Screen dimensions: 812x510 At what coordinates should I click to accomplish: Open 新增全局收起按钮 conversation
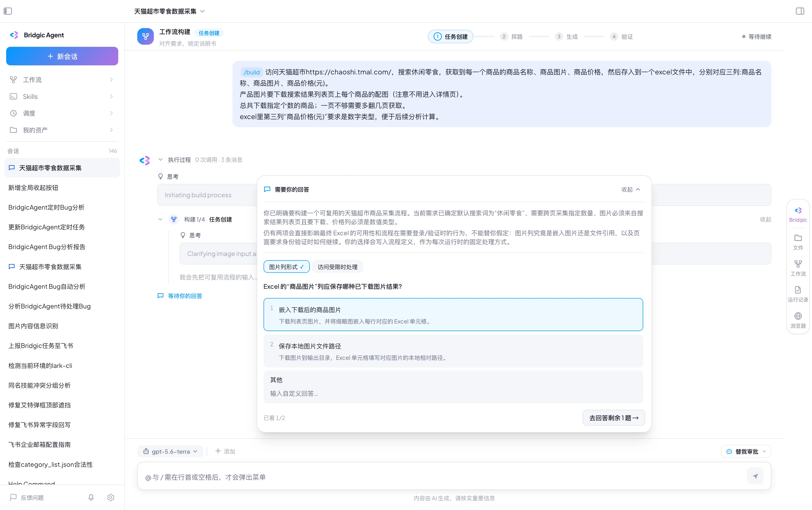62,188
